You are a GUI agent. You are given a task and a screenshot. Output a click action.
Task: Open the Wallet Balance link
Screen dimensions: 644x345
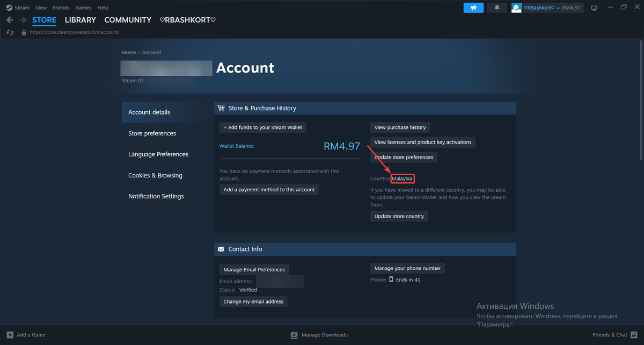point(237,146)
